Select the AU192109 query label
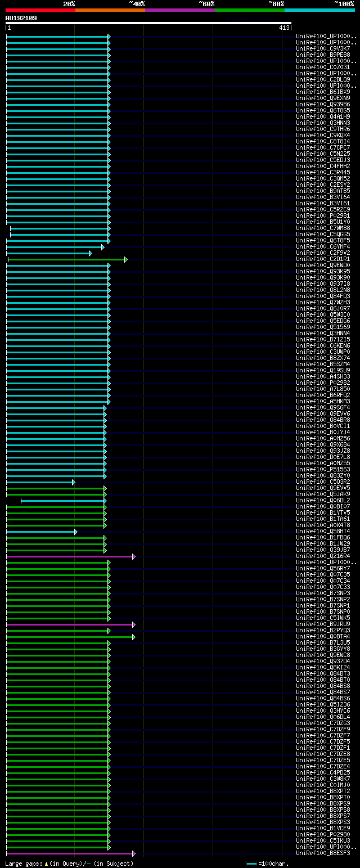The height and width of the screenshot is (868, 360). [21, 18]
